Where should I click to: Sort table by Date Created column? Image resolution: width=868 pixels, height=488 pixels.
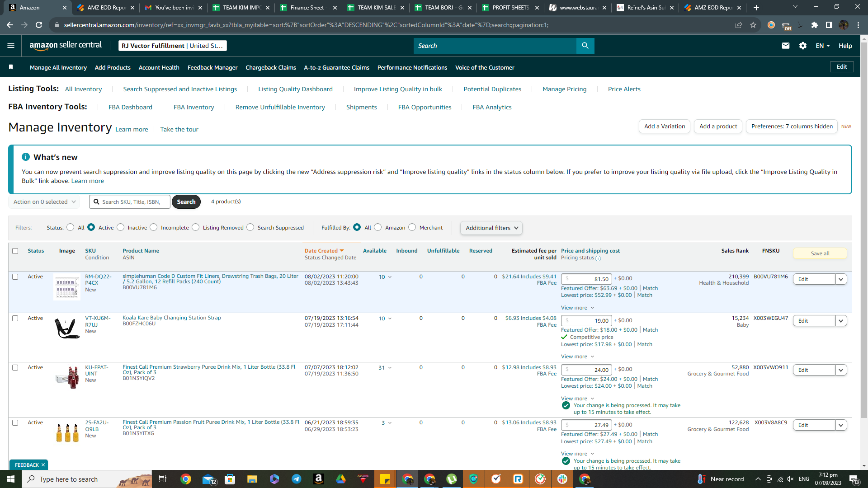(324, 251)
